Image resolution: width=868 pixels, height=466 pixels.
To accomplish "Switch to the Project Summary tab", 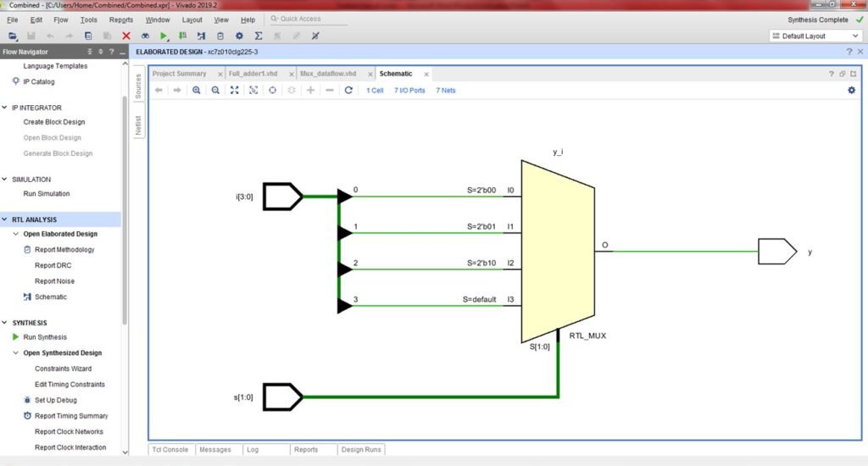I will click(x=180, y=74).
